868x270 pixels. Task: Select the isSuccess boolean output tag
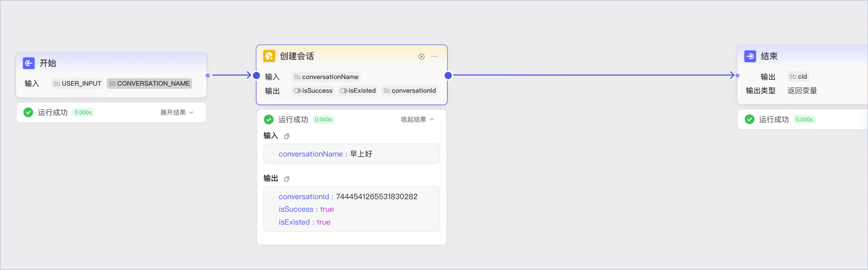coord(313,91)
